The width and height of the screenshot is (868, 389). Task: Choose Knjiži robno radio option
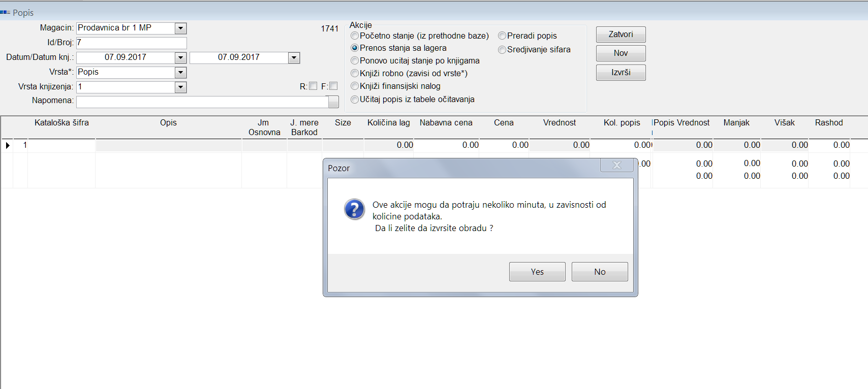pyautogui.click(x=355, y=74)
